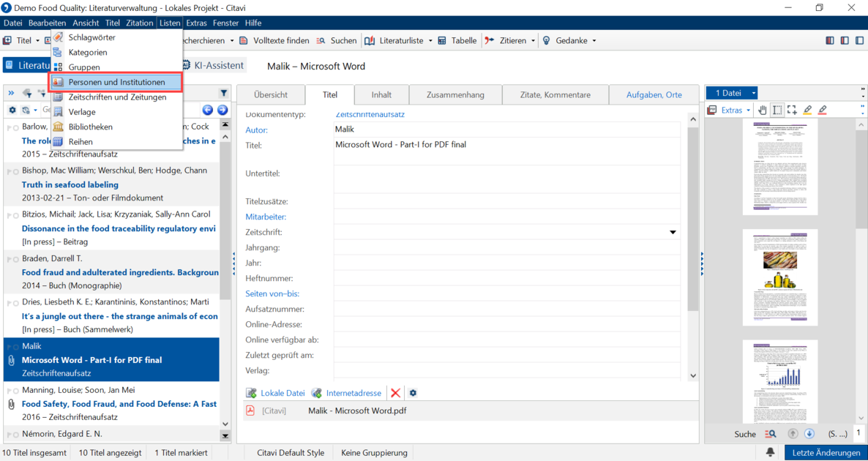The height and width of the screenshot is (461, 868).
Task: Choose Kategorien from the Listen menu
Action: (117, 53)
